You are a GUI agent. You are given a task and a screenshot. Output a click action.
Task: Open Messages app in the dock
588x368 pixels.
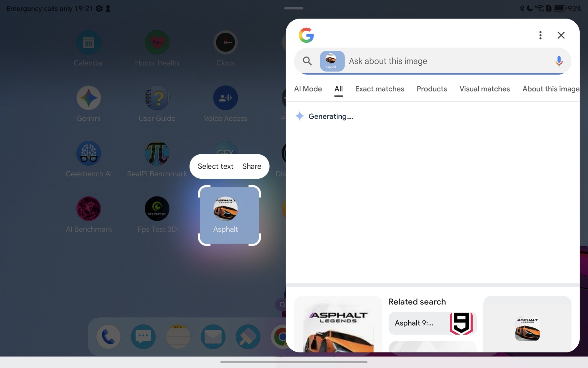143,336
